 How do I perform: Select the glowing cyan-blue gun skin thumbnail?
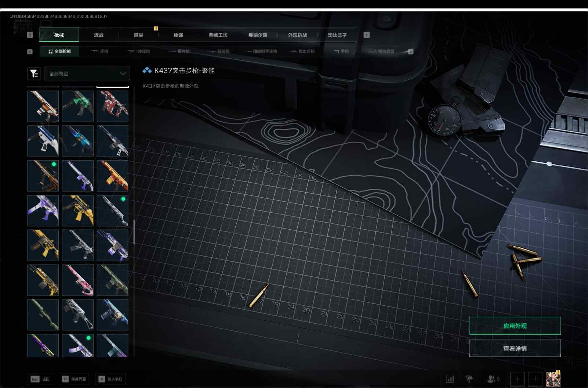point(78,141)
